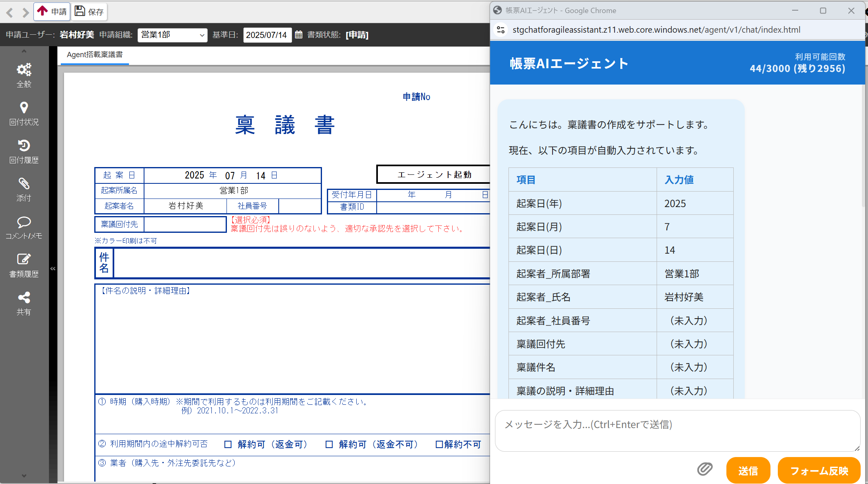The image size is (868, 484).
Task: Click the 申請 submit button
Action: tap(52, 11)
